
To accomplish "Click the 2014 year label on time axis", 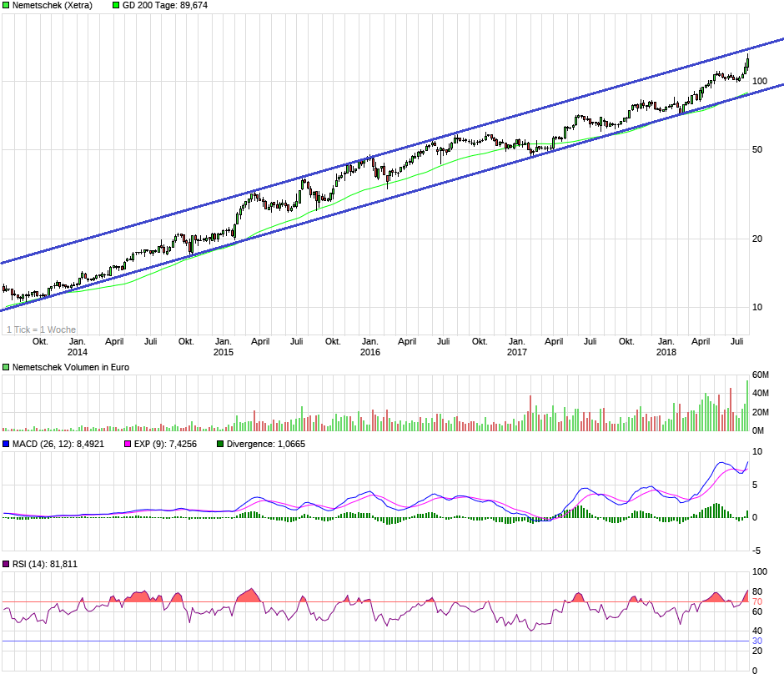I will pos(77,352).
